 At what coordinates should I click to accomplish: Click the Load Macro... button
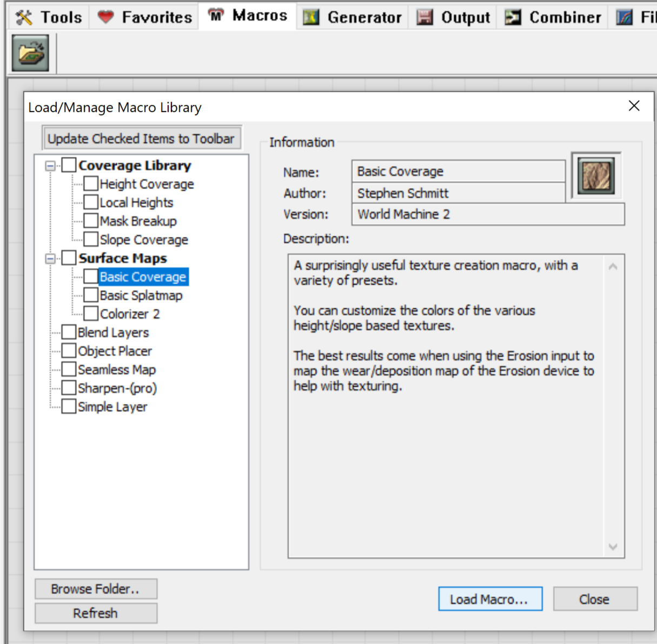pos(490,599)
